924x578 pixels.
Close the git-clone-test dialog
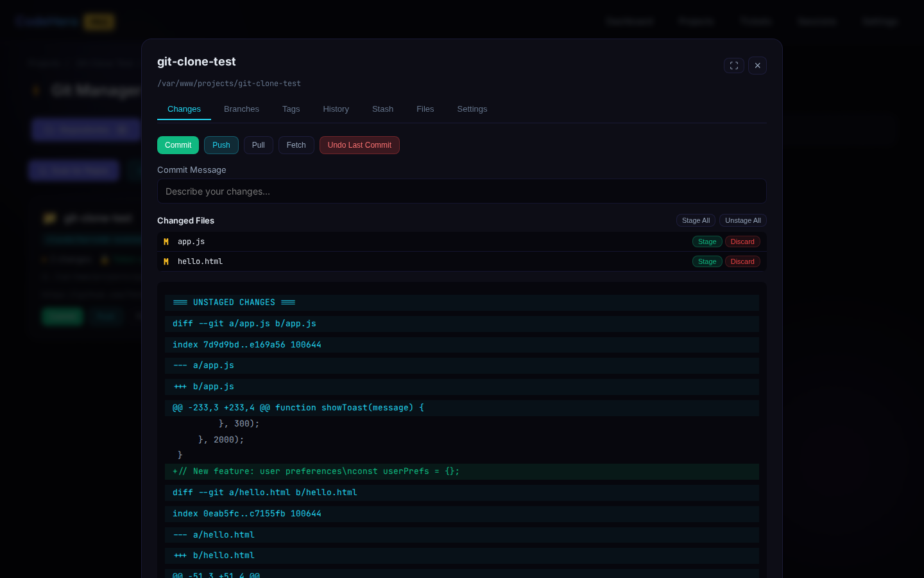click(x=757, y=66)
